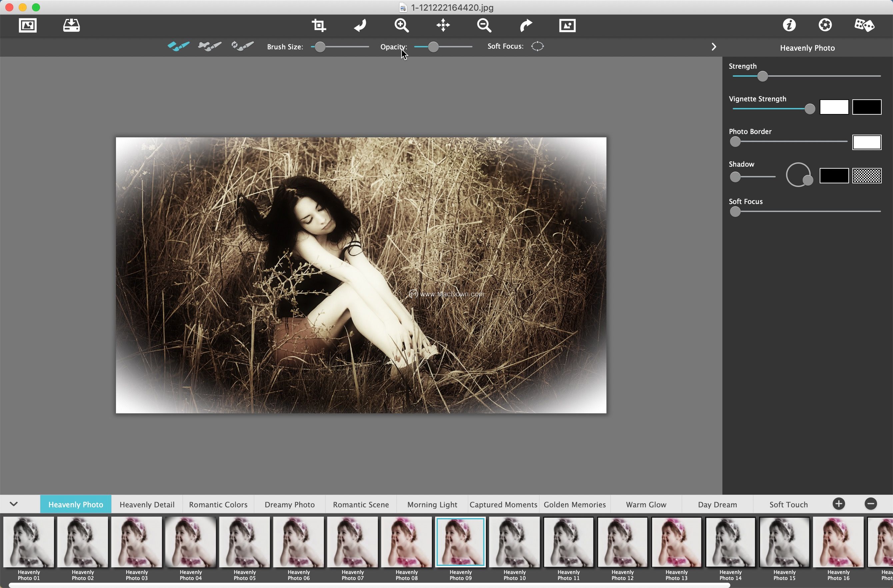Add a preset category with plus button

pyautogui.click(x=839, y=504)
